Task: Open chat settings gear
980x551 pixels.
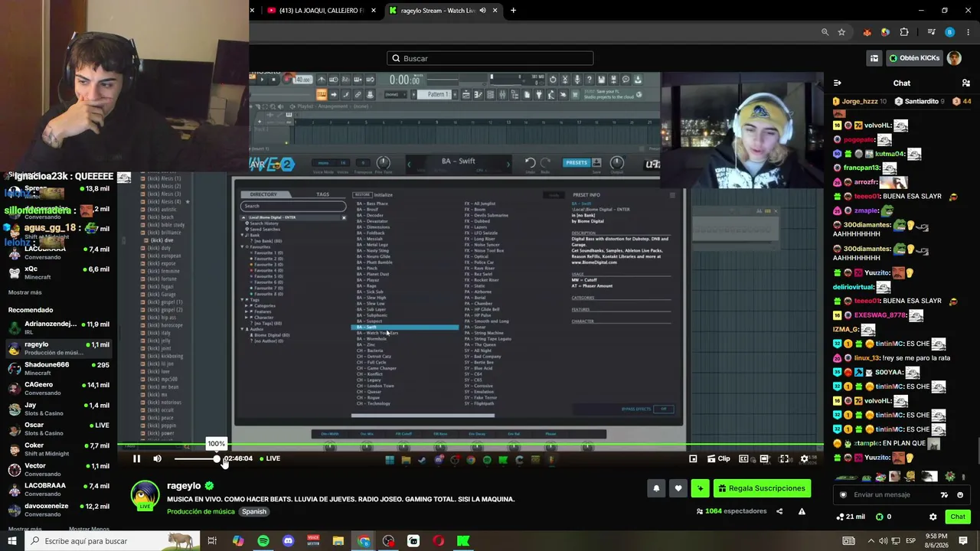Action: [933, 517]
